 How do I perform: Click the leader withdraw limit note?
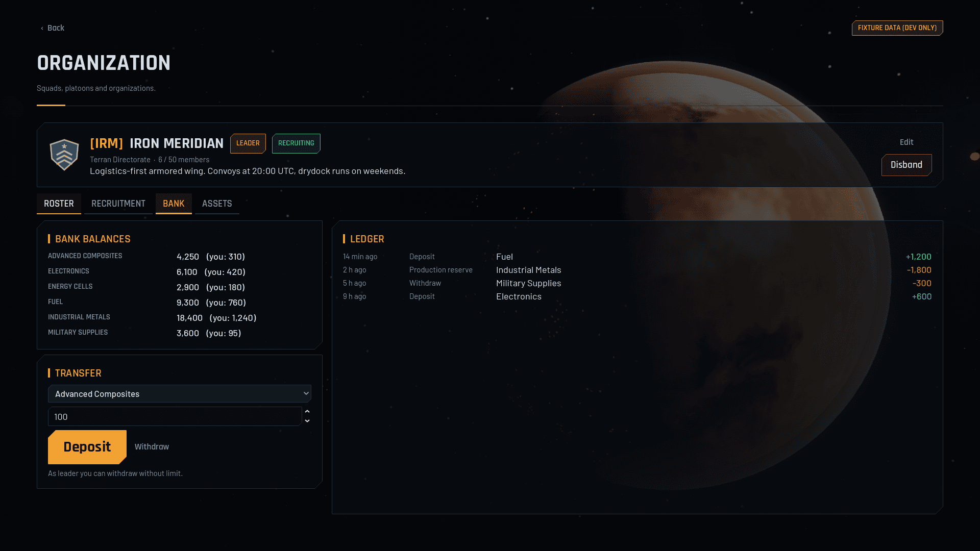(115, 473)
